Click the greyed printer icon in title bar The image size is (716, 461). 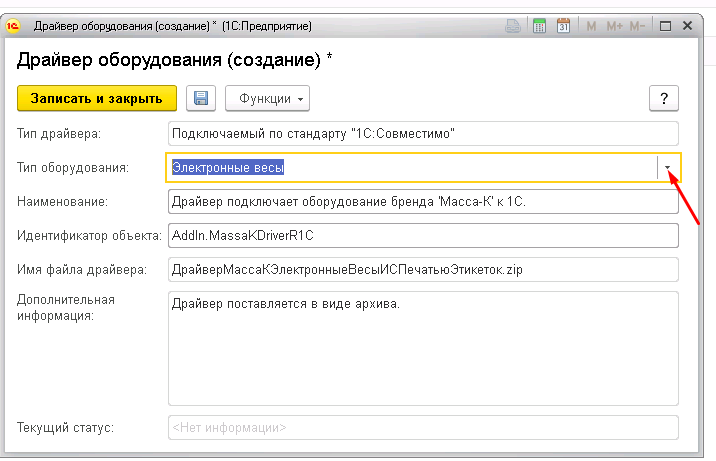pos(513,26)
